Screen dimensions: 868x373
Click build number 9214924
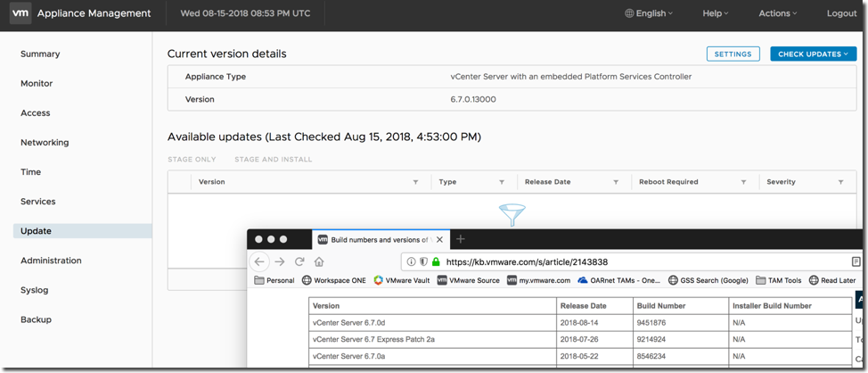point(651,339)
